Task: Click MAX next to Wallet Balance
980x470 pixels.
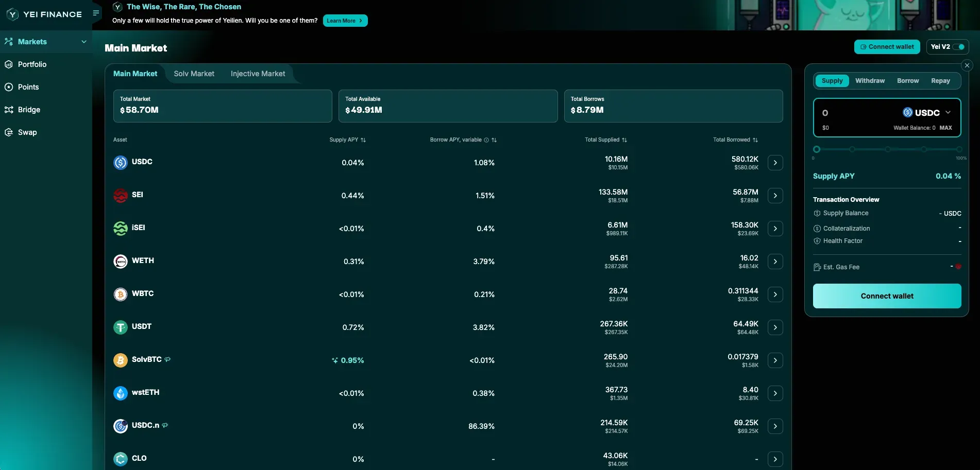Action: click(x=947, y=127)
